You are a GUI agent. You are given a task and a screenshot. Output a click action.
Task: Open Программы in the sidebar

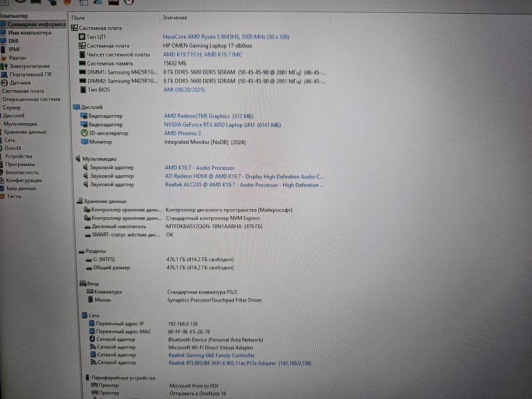click(20, 165)
